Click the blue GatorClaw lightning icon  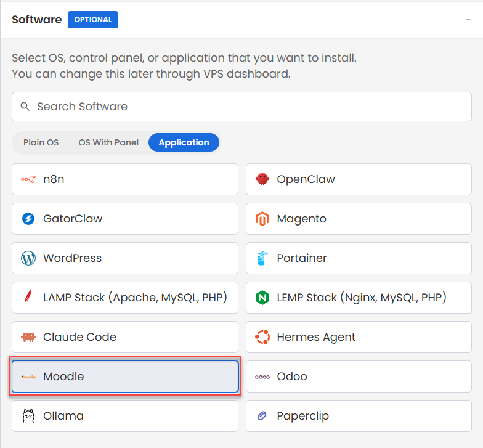28,219
